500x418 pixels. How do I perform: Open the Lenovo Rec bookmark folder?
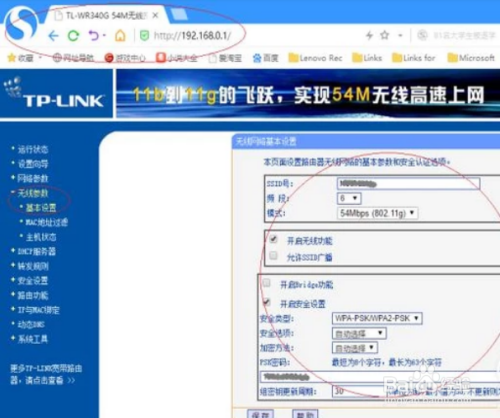(315, 58)
